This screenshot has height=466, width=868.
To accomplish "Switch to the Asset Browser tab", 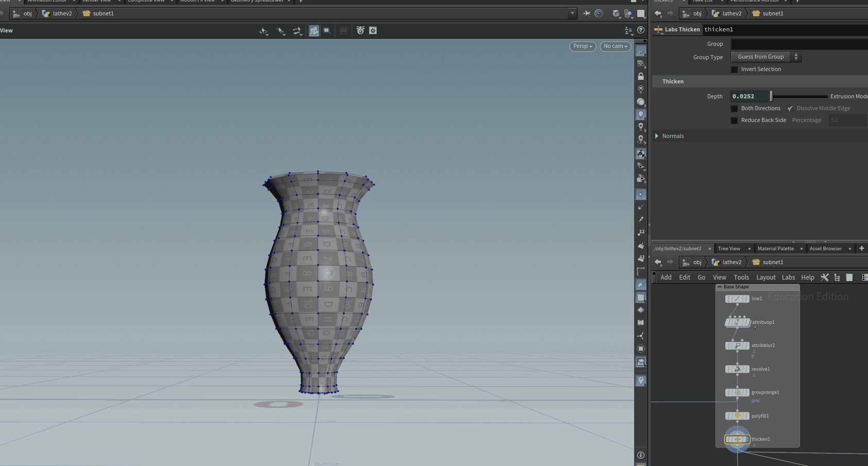I will [x=826, y=249].
